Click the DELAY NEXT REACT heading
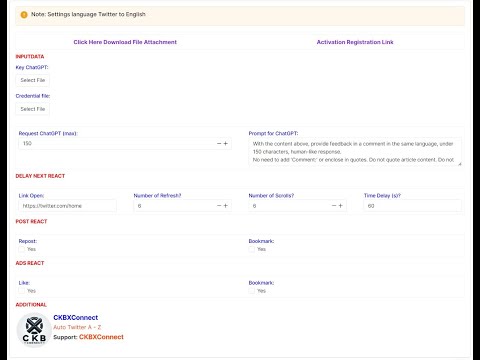The width and height of the screenshot is (480, 360). [x=40, y=176]
